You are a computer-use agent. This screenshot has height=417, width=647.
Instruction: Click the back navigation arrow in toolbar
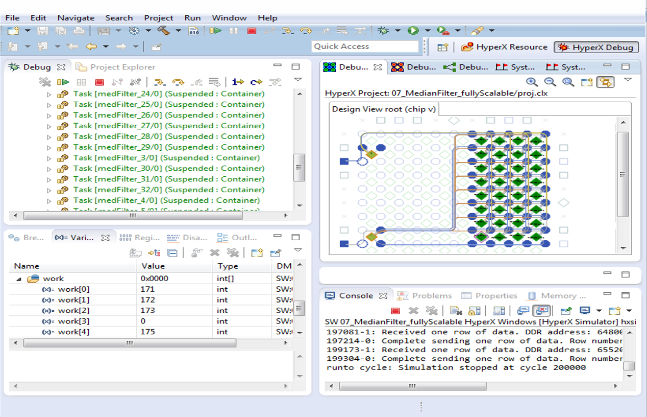coord(91,47)
